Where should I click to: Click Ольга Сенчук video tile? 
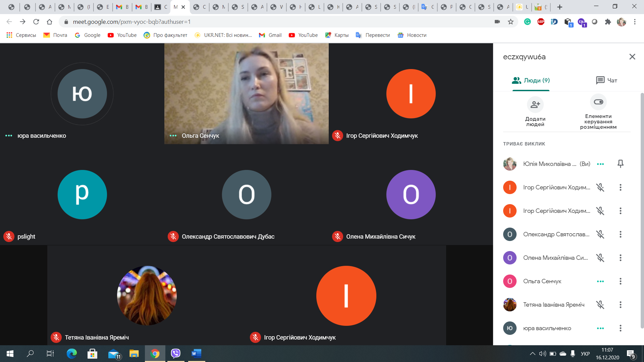246,94
